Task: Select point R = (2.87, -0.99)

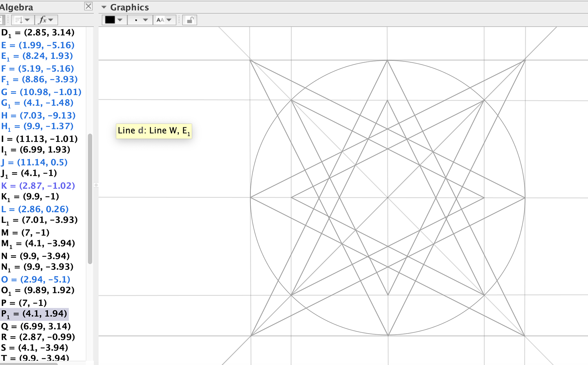Action: 38,337
